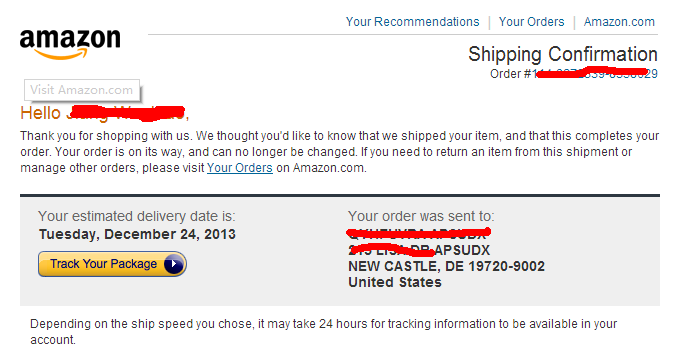The image size is (676, 360).
Task: Click the estimated delivery date label
Action: (137, 216)
